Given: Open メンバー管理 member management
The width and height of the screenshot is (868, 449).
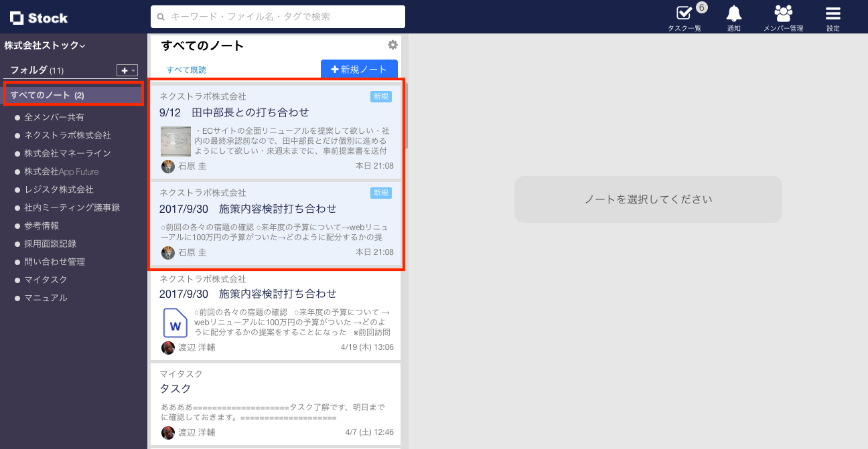Looking at the screenshot, I should point(783,13).
